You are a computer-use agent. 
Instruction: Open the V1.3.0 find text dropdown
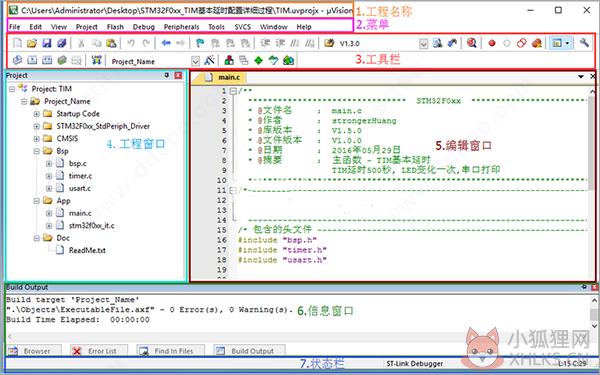pyautogui.click(x=423, y=44)
